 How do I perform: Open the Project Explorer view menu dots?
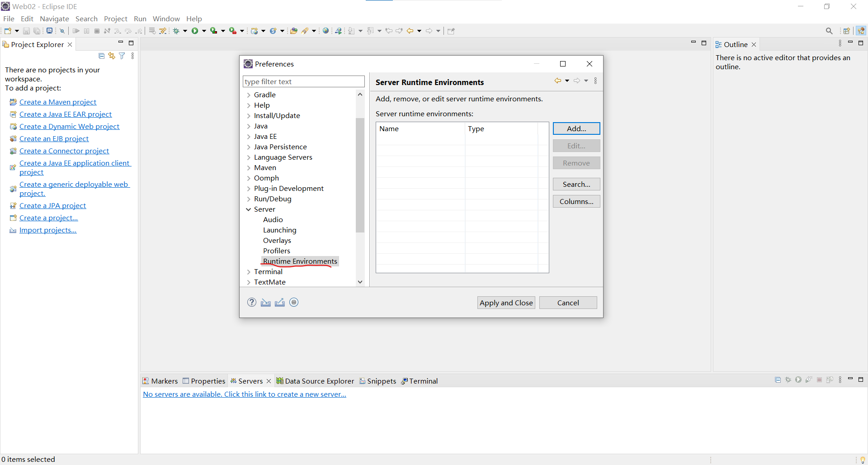click(x=132, y=56)
